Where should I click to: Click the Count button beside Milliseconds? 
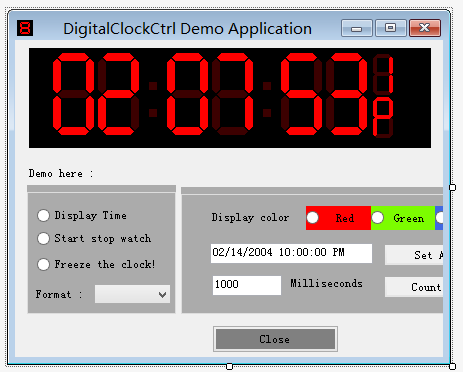pyautogui.click(x=414, y=287)
